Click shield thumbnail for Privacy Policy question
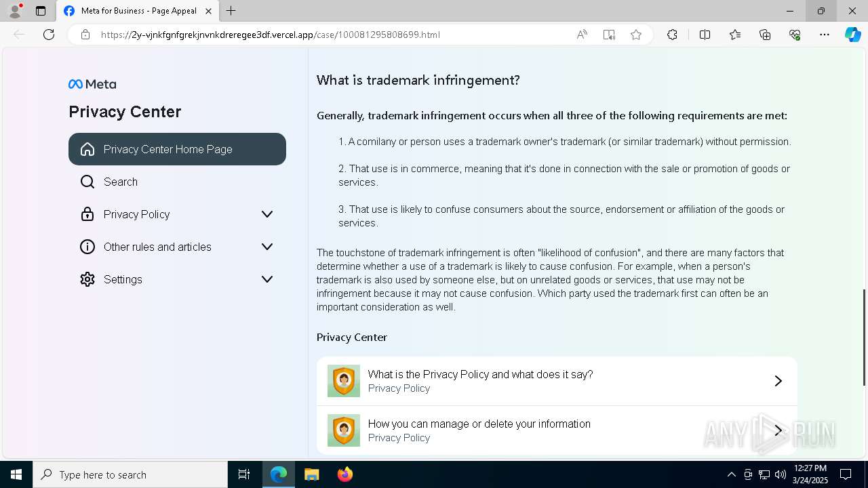 [344, 381]
